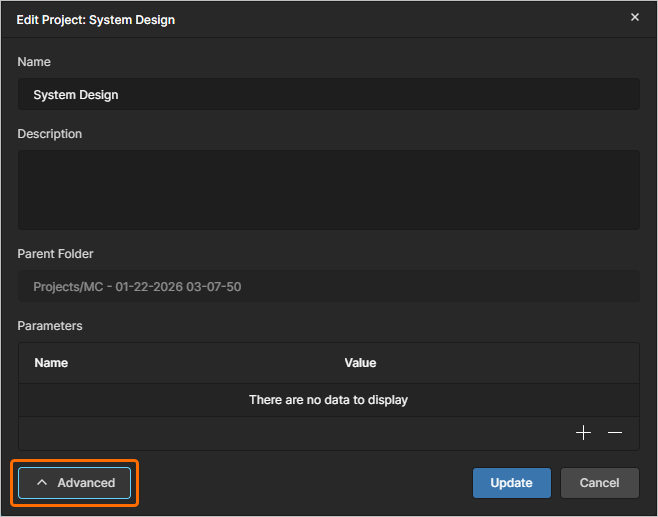
Task: Focus the empty Description text area
Action: 328,190
